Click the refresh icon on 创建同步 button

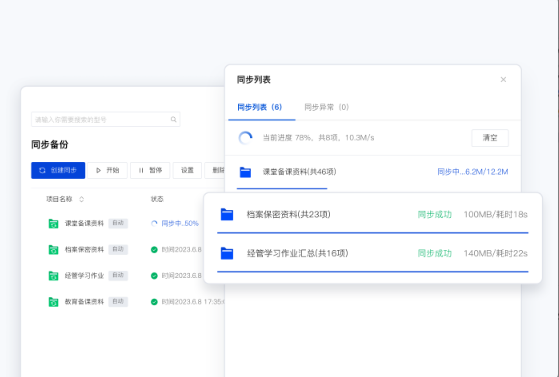pos(42,170)
